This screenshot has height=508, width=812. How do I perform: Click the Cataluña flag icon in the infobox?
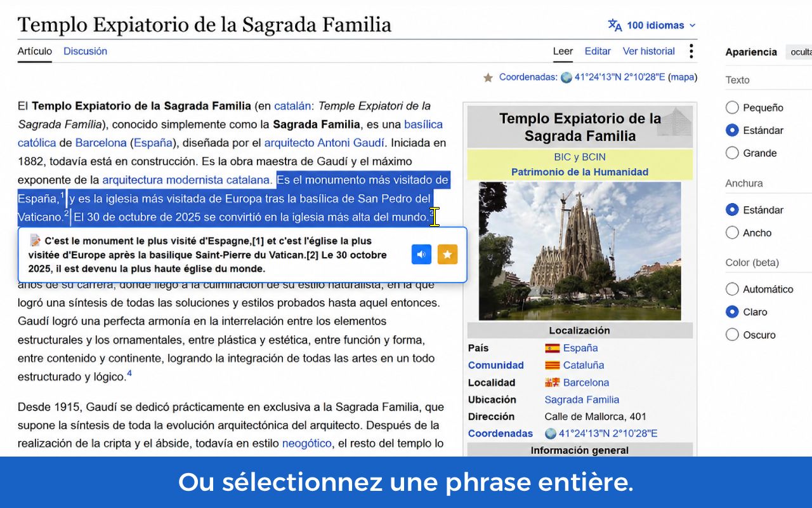coord(553,365)
